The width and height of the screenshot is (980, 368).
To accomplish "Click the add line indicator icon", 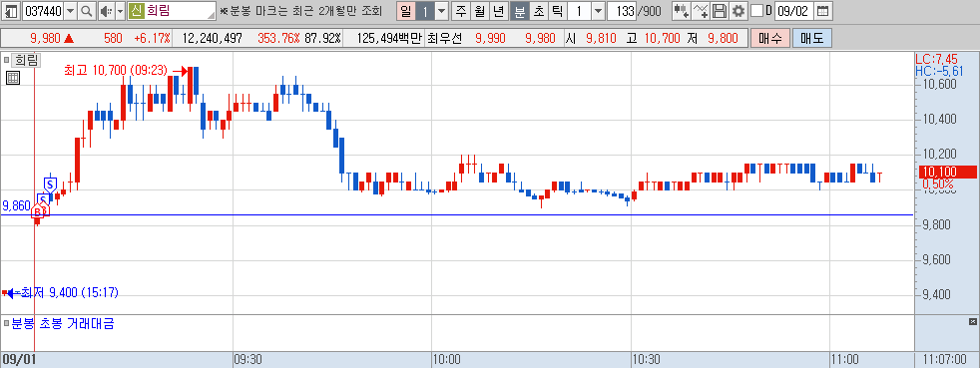I will (702, 11).
